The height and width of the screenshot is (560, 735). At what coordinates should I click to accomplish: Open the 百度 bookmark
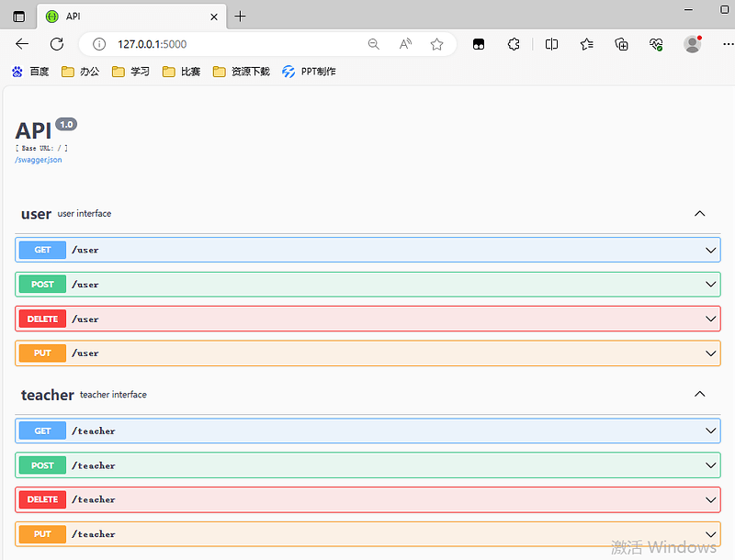[x=30, y=72]
